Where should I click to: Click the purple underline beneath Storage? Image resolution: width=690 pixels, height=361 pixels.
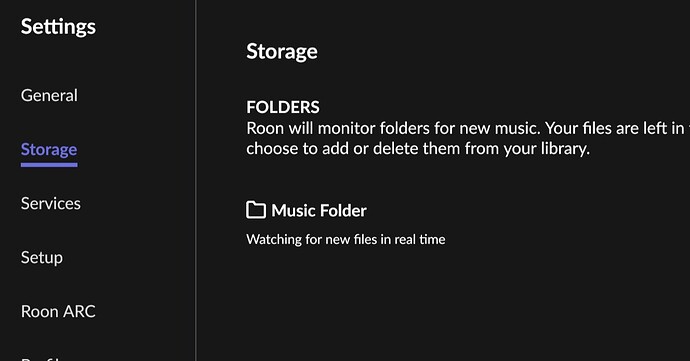coord(49,165)
